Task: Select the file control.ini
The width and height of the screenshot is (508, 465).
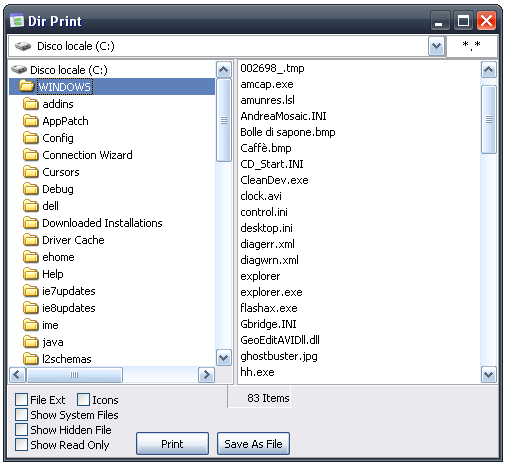Action: (x=264, y=212)
